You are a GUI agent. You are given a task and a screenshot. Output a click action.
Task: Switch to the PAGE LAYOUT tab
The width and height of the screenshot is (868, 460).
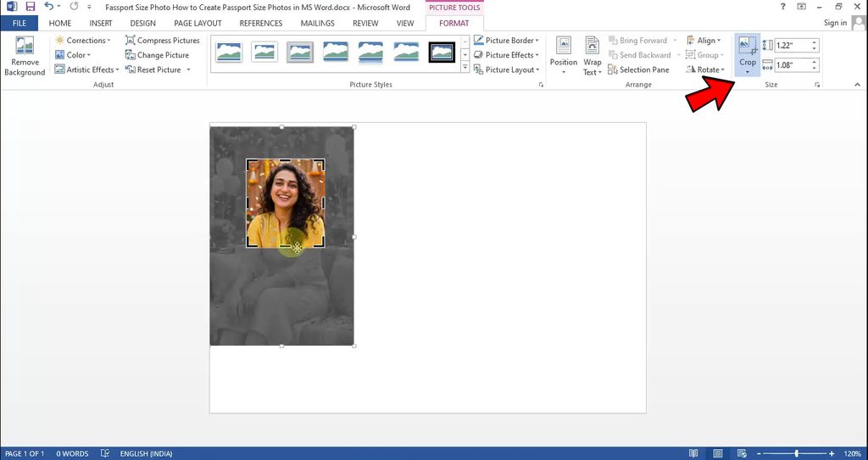198,23
